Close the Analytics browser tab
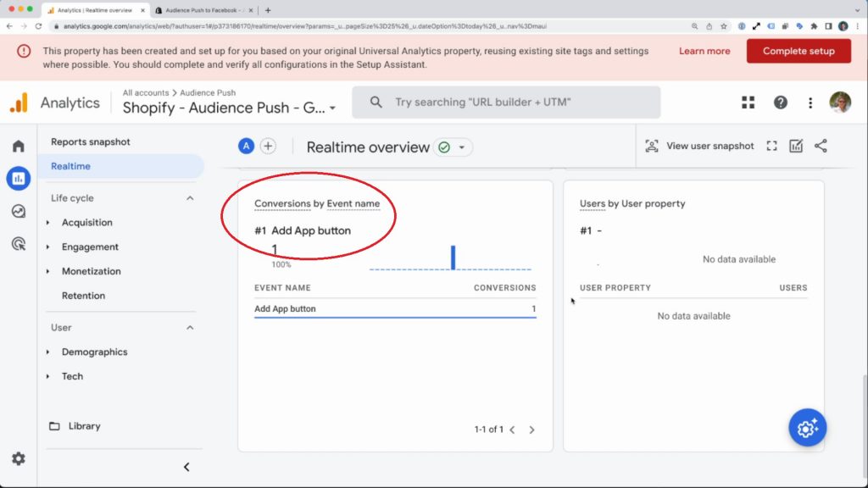This screenshot has width=868, height=488. click(142, 10)
